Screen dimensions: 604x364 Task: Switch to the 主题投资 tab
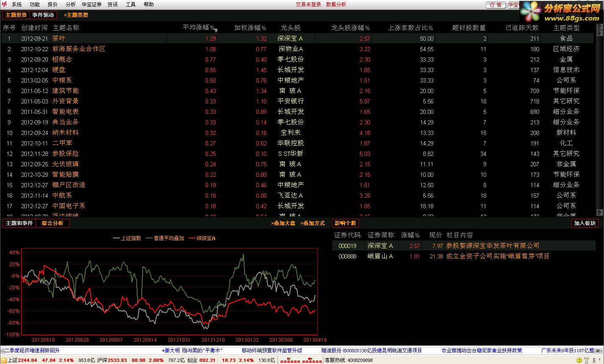16,15
